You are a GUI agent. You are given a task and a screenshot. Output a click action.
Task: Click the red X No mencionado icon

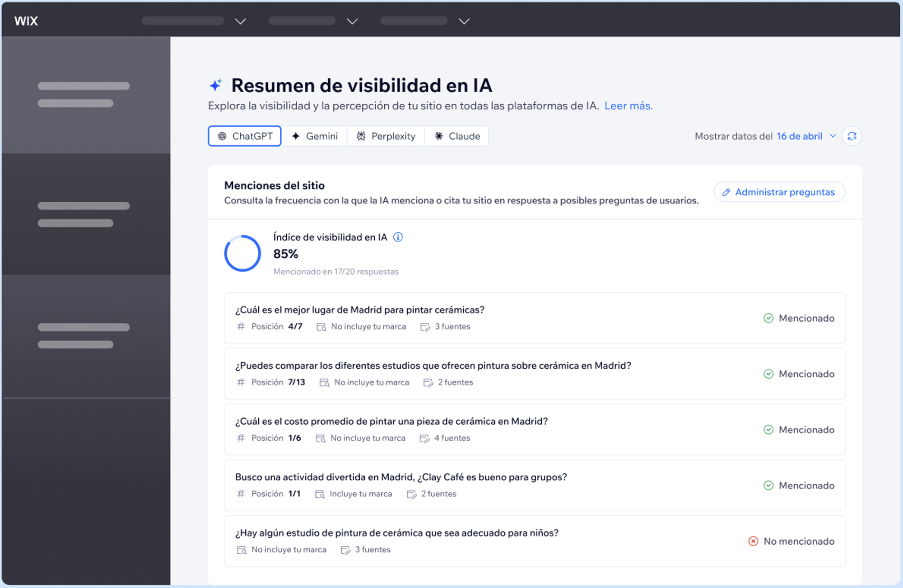tap(753, 541)
